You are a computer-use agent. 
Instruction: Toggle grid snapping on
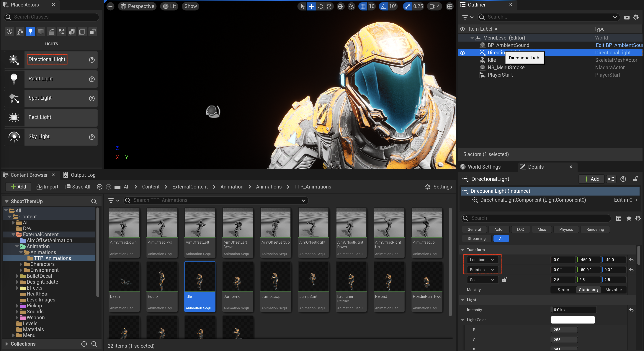click(x=363, y=6)
